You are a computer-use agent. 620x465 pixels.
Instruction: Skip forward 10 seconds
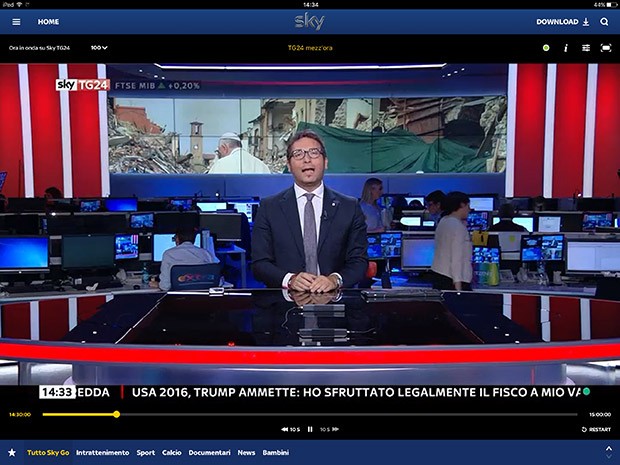pos(329,429)
